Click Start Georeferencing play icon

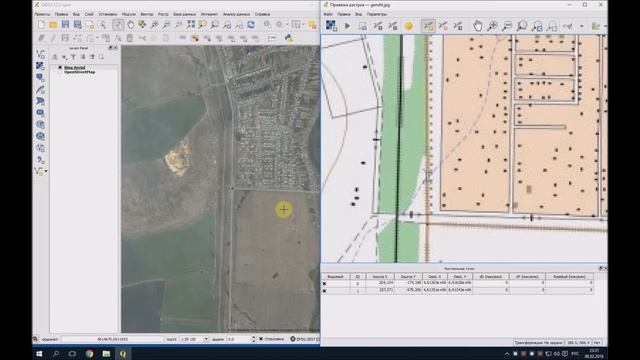tap(347, 26)
